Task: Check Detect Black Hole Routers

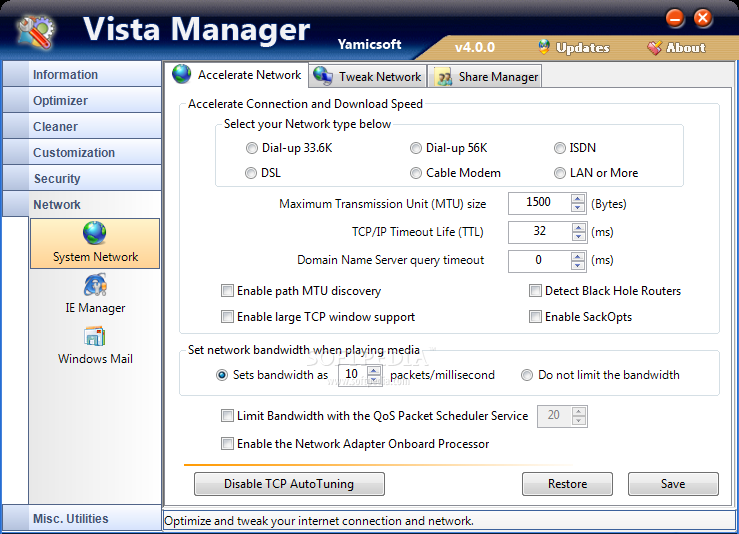Action: 535,291
